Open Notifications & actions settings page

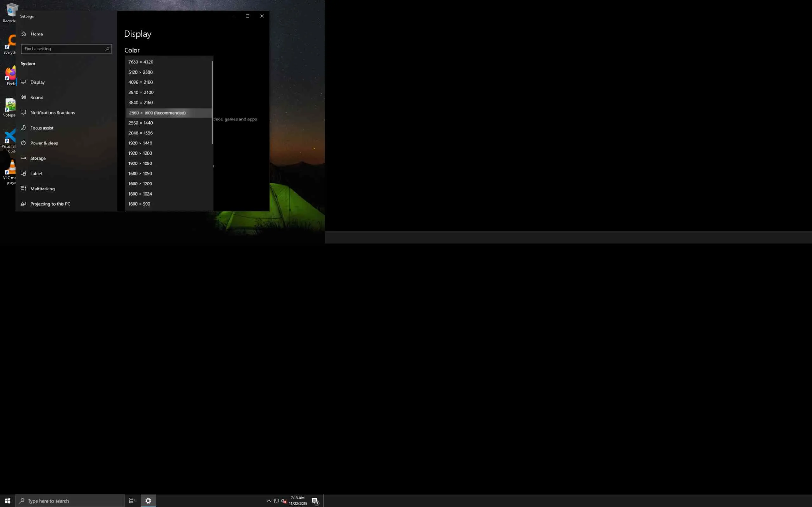53,113
